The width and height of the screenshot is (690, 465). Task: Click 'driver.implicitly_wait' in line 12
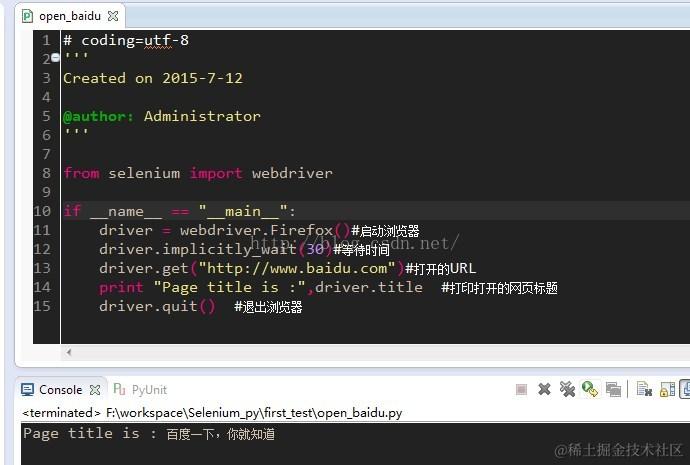[x=198, y=249]
